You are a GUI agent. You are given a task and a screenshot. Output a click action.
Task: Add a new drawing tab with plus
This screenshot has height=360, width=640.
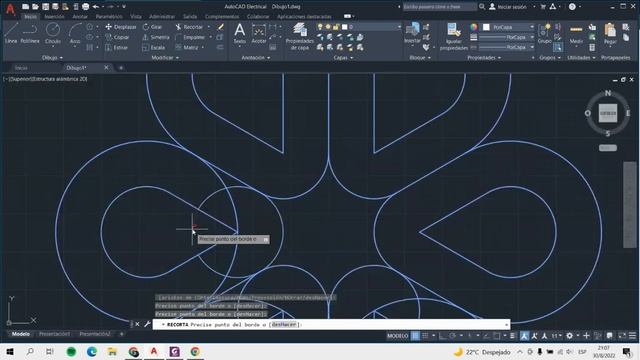[121, 68]
